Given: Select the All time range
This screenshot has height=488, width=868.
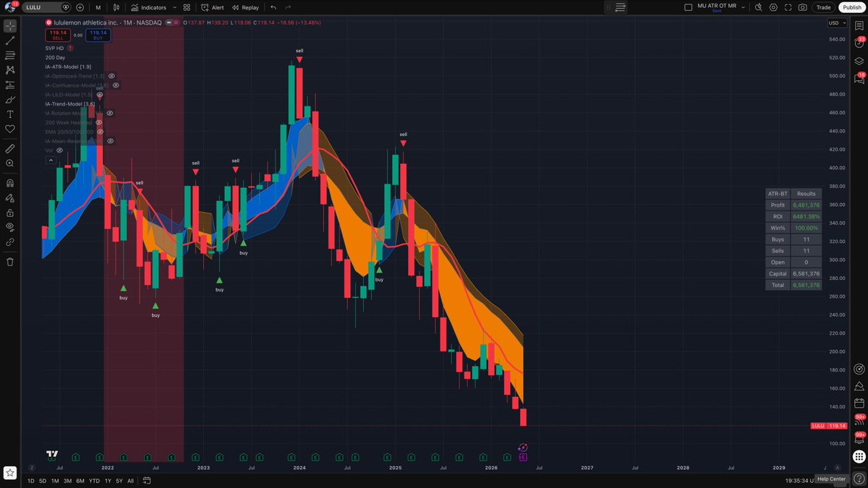Looking at the screenshot, I should coord(130,481).
